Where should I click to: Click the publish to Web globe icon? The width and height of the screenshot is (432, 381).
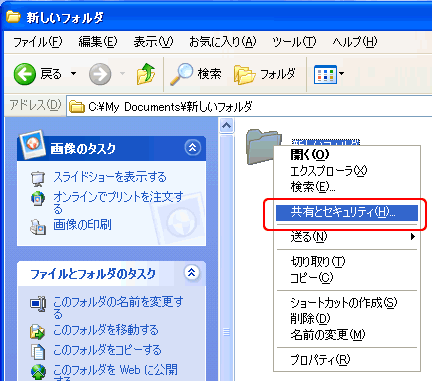(38, 372)
